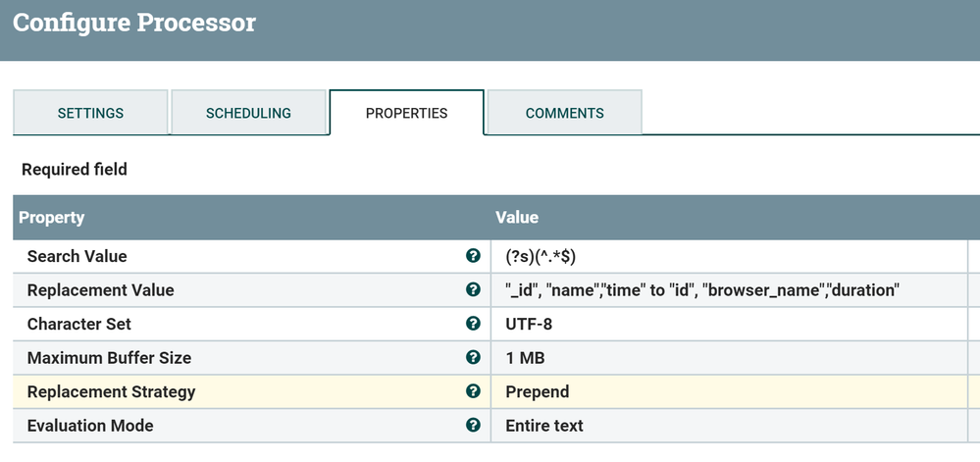The width and height of the screenshot is (980, 462).
Task: Open the Settings tab
Action: tap(90, 113)
